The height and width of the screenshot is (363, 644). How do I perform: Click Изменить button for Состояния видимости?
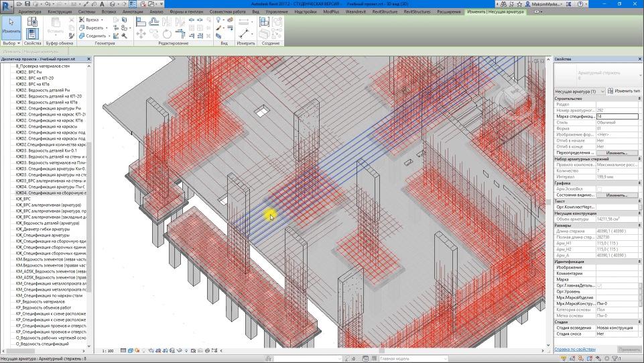click(x=617, y=195)
